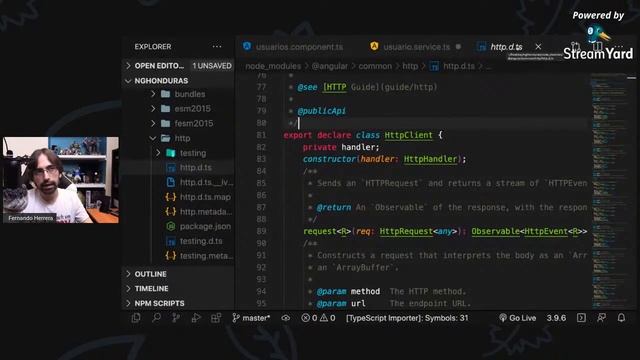This screenshot has width=640, height=360.
Task: Open the Extensions view icon
Action: 216,318
